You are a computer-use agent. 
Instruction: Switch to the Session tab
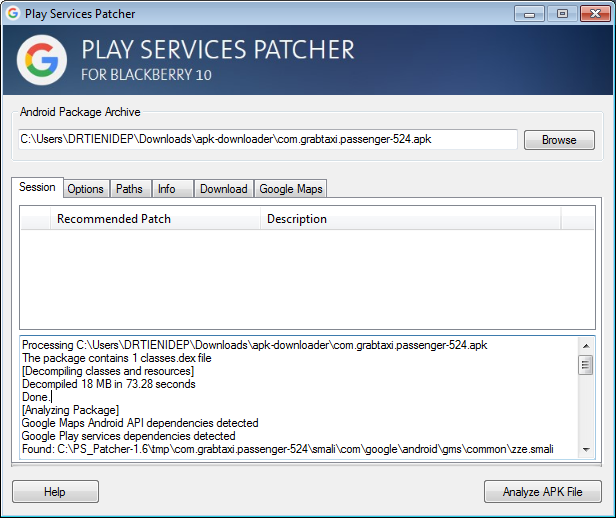click(37, 188)
